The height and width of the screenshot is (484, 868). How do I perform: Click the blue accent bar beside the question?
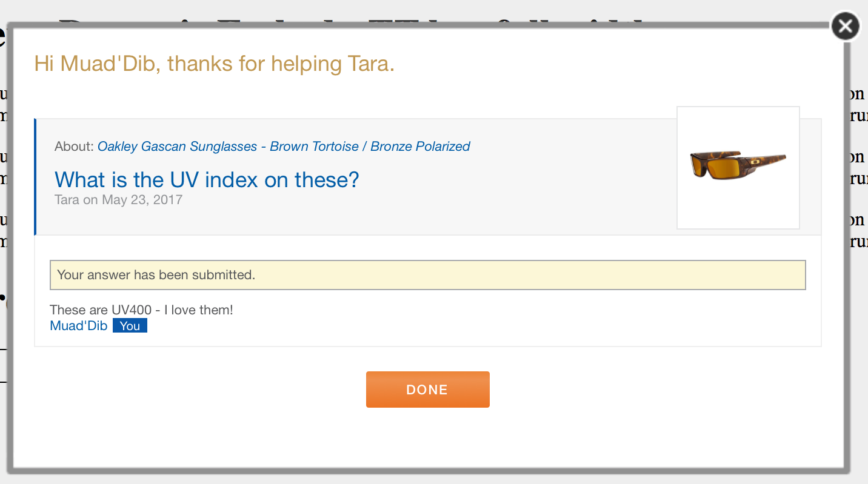pos(36,176)
